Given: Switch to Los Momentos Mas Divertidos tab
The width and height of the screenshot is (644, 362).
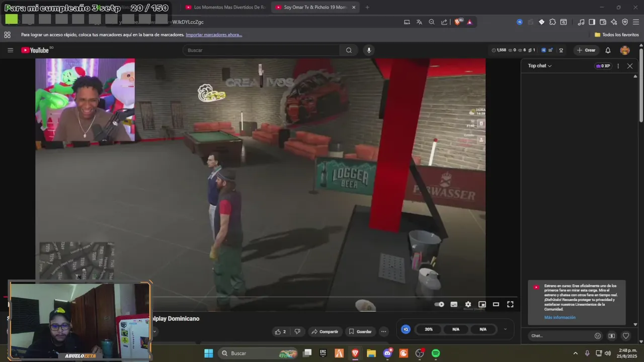Looking at the screenshot, I should point(225,8).
